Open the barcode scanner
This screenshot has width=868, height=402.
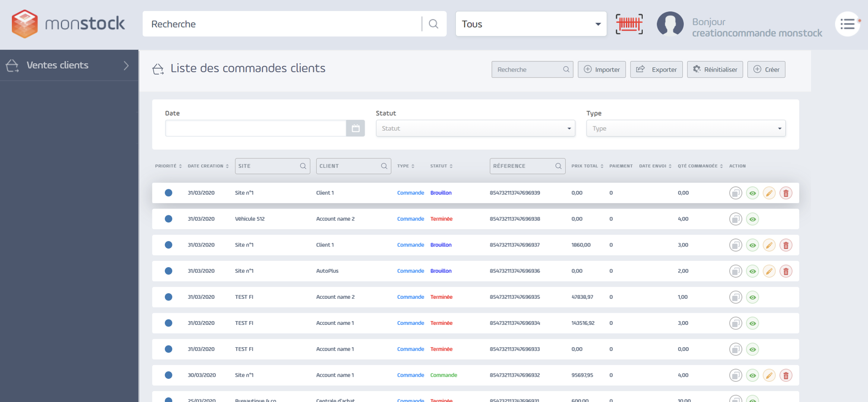[629, 24]
